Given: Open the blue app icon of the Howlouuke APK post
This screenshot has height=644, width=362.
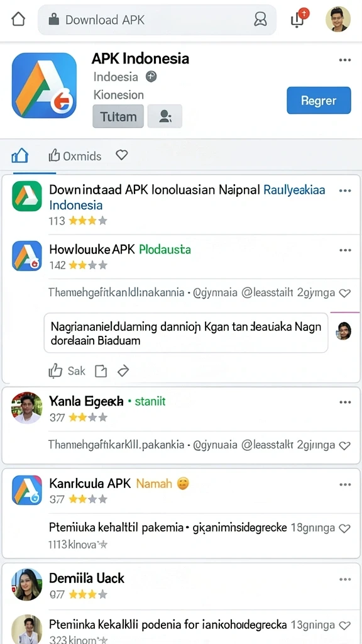Looking at the screenshot, I should click(x=26, y=256).
